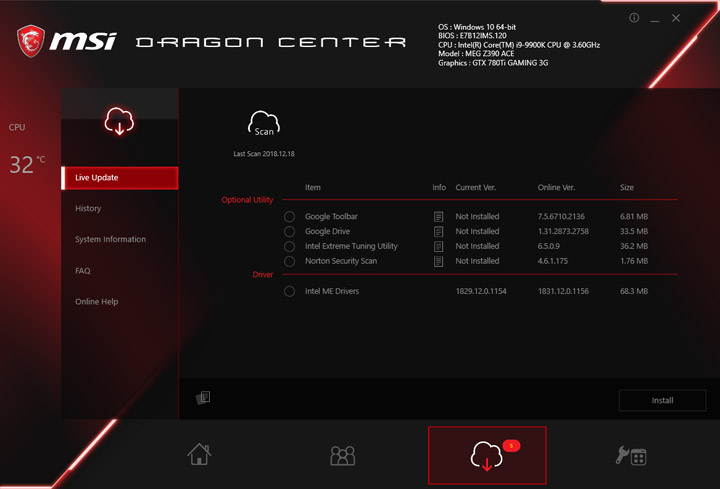Click the Norton Security Scan item name
Viewport: 720px width, 489px height.
pyautogui.click(x=341, y=261)
